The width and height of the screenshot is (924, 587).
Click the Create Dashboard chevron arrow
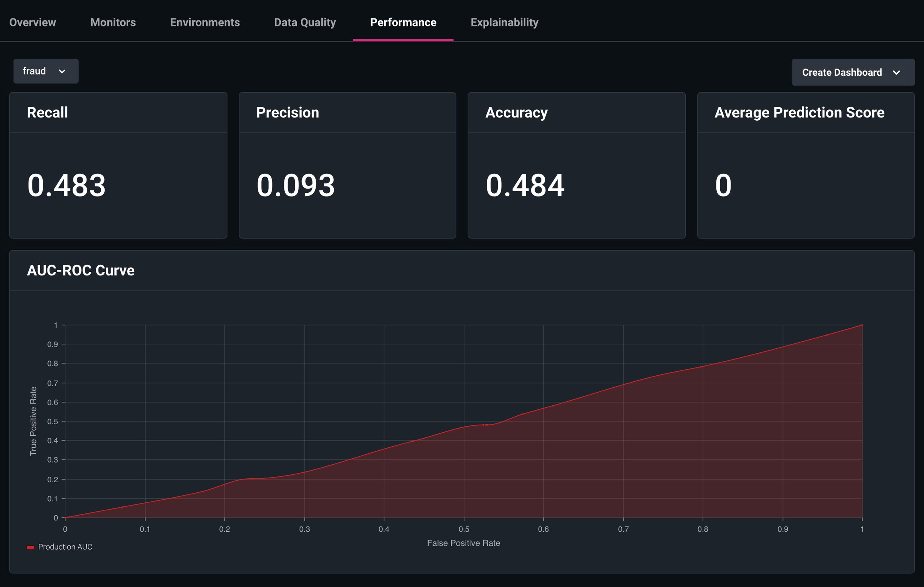point(896,73)
